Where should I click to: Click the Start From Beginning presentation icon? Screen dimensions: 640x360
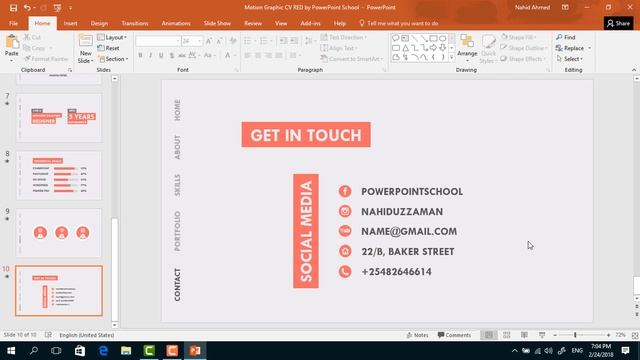coord(57,8)
